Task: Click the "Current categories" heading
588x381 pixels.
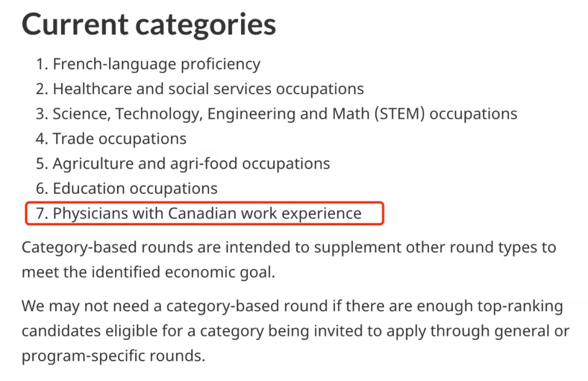Action: 148,24
